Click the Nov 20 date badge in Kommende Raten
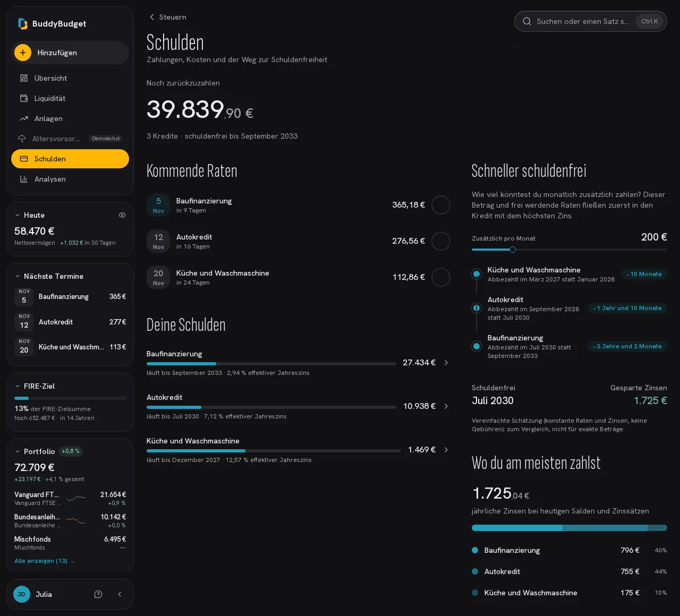This screenshot has height=616, width=680. pyautogui.click(x=158, y=277)
